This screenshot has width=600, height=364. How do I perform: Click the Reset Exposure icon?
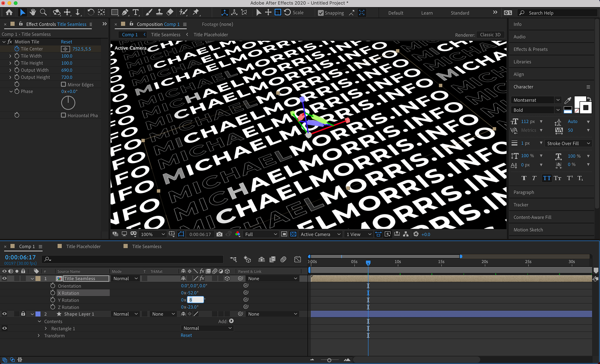[x=416, y=234]
